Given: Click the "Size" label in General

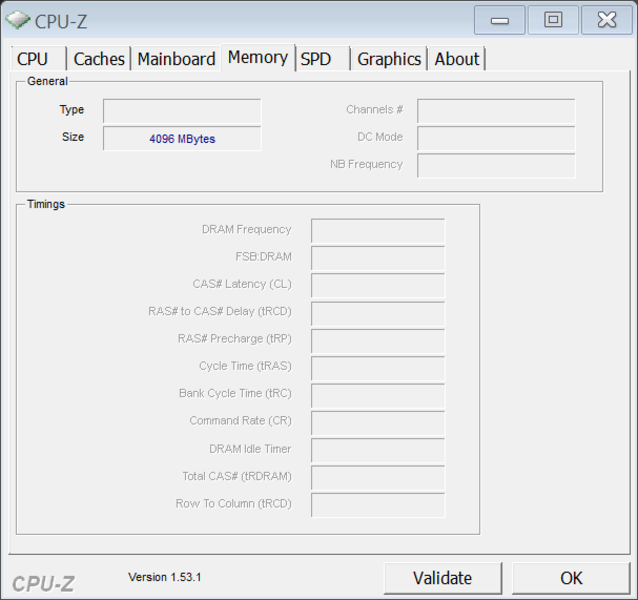Looking at the screenshot, I should [x=73, y=137].
